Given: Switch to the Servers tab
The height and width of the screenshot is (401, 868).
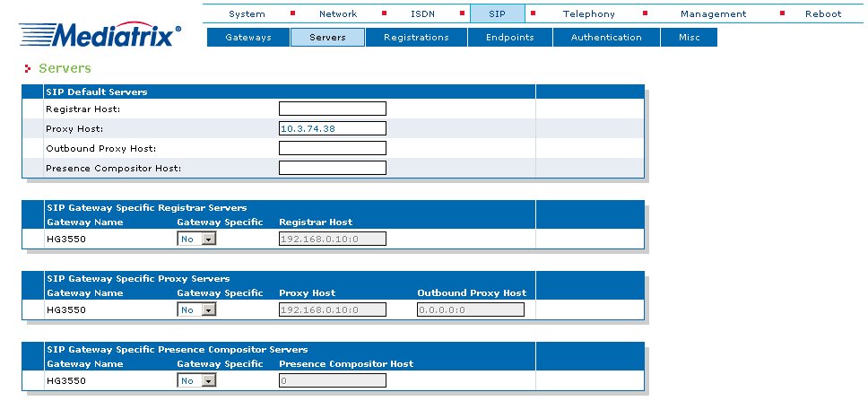Looking at the screenshot, I should (x=327, y=37).
